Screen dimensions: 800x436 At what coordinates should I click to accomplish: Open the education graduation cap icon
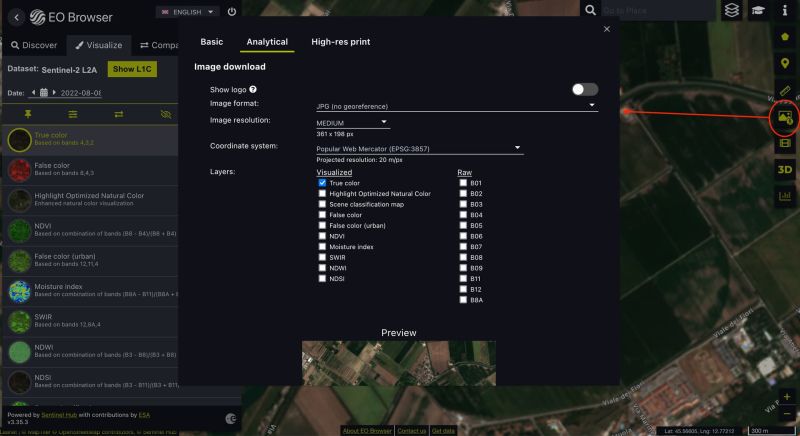(x=758, y=10)
